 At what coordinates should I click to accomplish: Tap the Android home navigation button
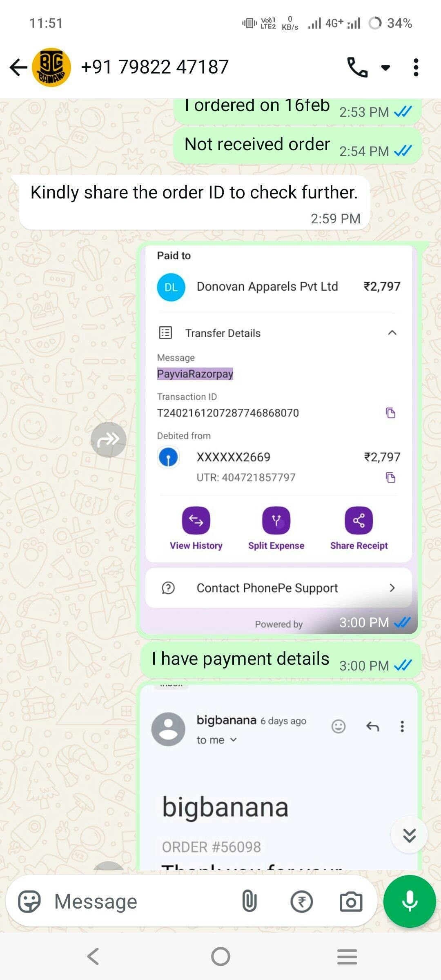(x=220, y=956)
